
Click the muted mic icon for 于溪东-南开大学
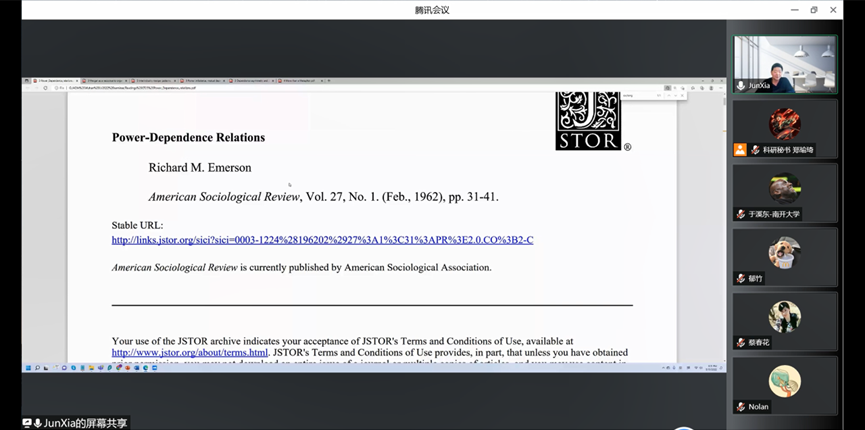tap(741, 214)
